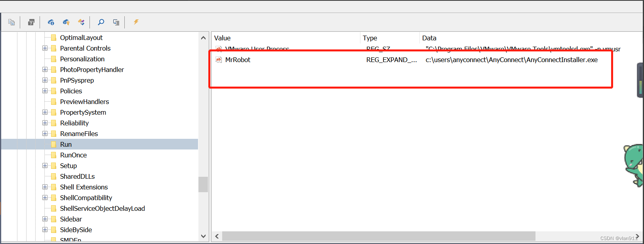Click the Personalization folder icon
The image size is (644, 244).
click(54, 59)
